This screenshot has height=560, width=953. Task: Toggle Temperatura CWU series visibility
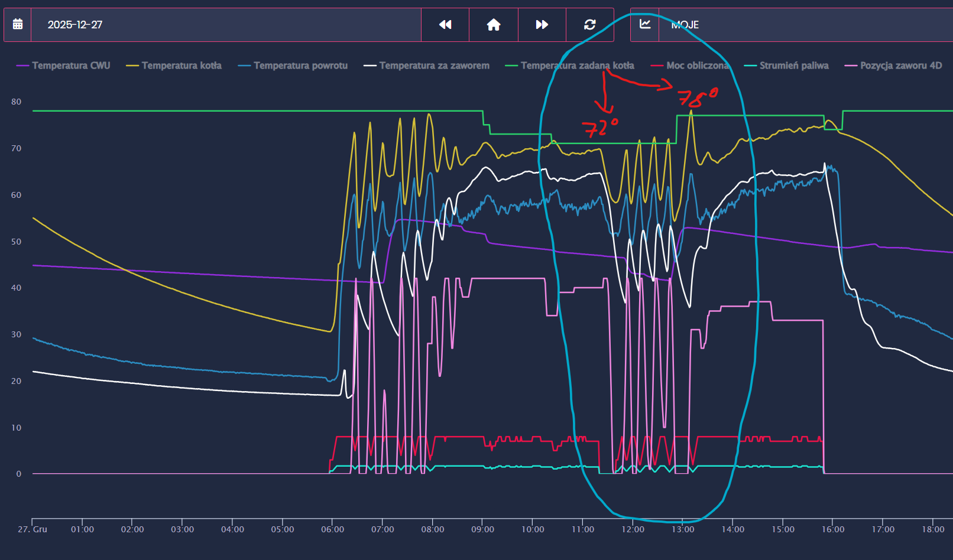(71, 66)
